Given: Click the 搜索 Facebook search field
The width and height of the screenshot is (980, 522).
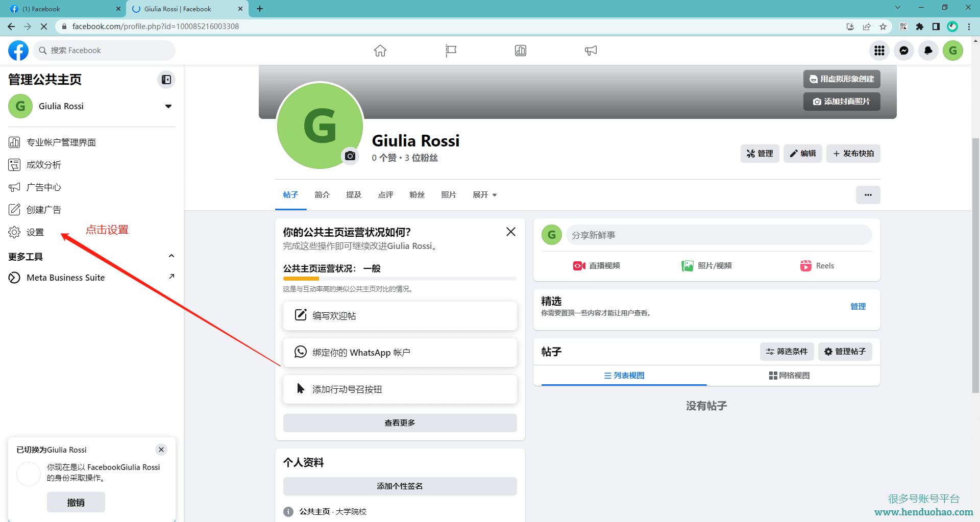Looking at the screenshot, I should (x=105, y=51).
